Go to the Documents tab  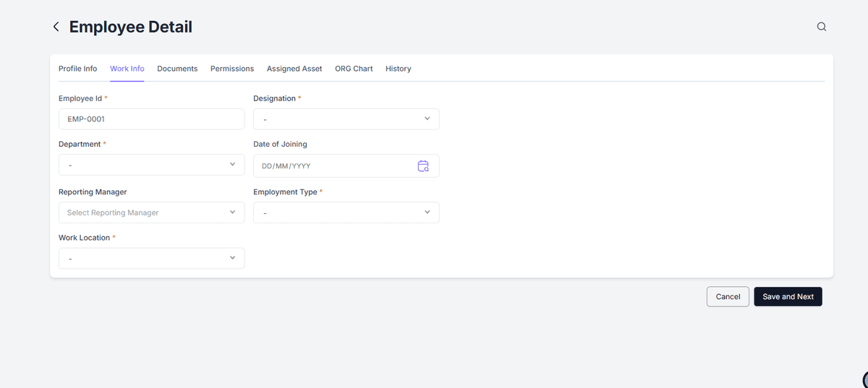tap(177, 69)
